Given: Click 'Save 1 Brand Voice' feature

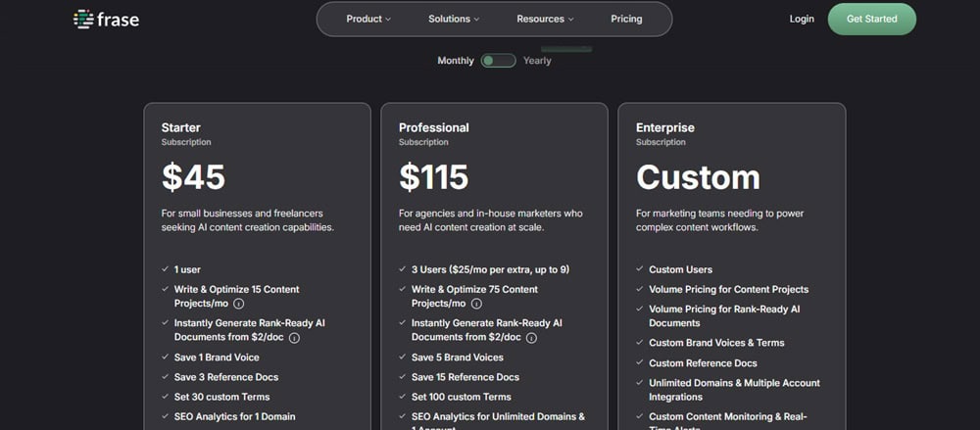Looking at the screenshot, I should click(x=217, y=358).
